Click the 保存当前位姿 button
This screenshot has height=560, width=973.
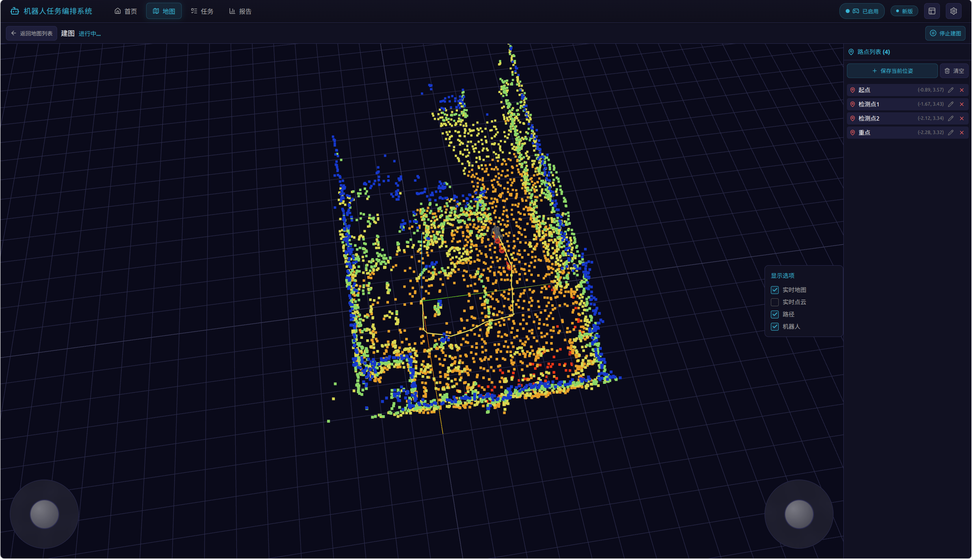coord(893,71)
